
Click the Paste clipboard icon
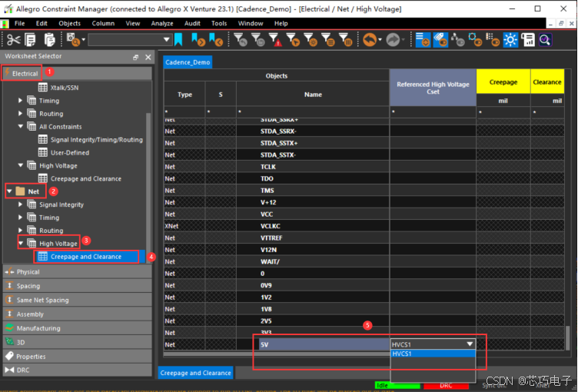click(x=49, y=39)
